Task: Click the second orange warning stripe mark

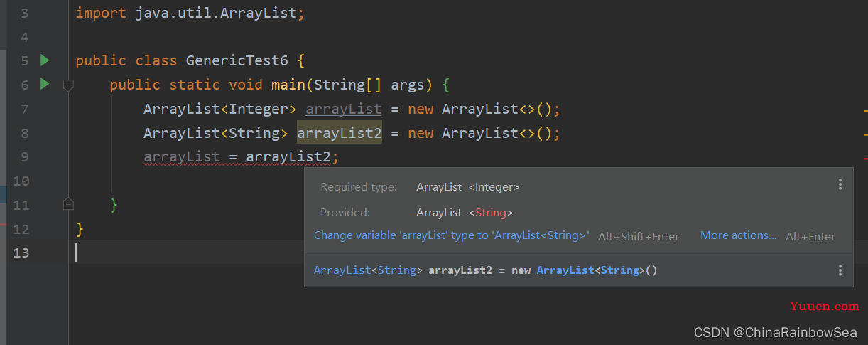Action: (865, 134)
